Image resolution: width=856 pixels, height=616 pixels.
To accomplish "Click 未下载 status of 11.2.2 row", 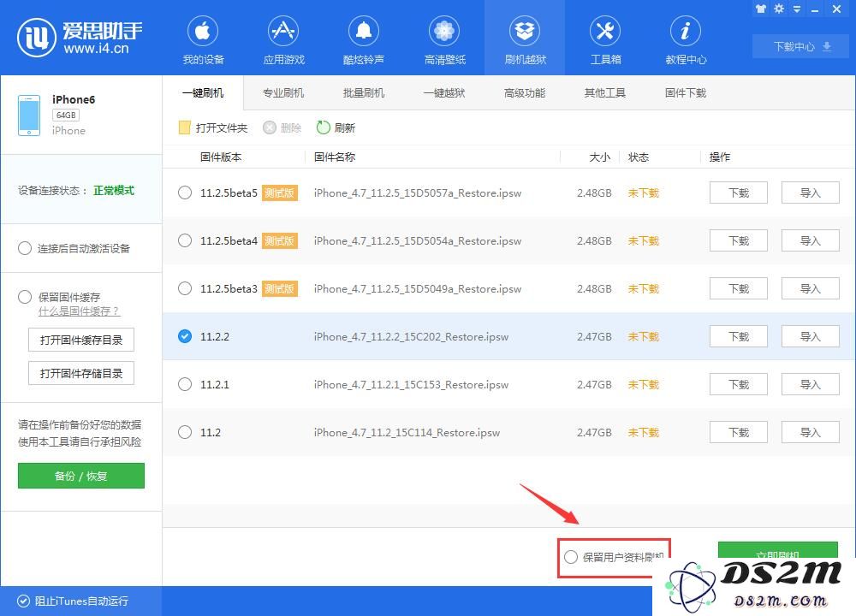I will coord(643,336).
